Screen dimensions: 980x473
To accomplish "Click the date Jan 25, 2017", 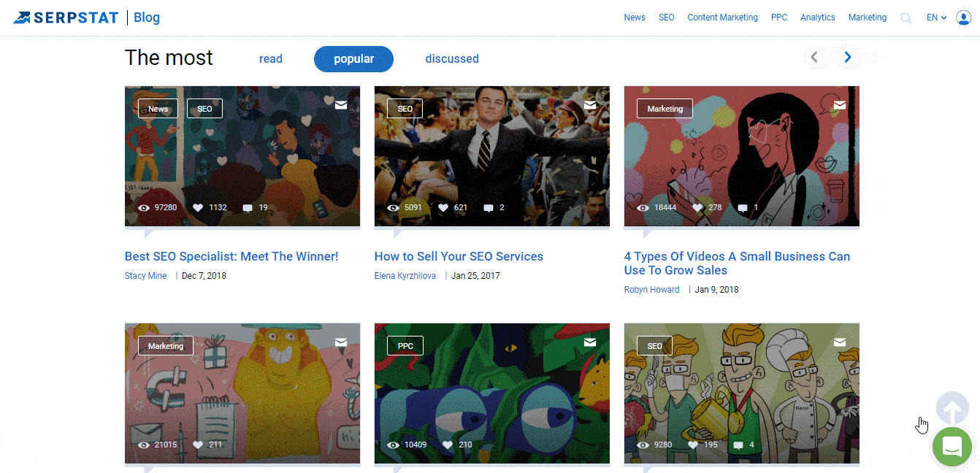I will (475, 276).
